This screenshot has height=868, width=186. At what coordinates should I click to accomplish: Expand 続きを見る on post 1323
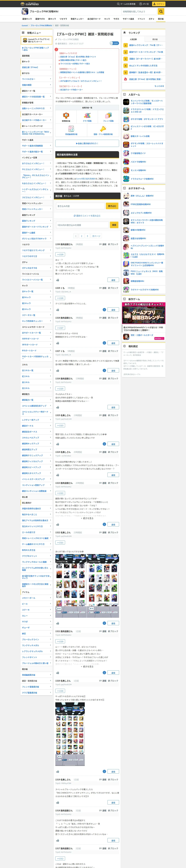pyautogui.click(x=87, y=518)
